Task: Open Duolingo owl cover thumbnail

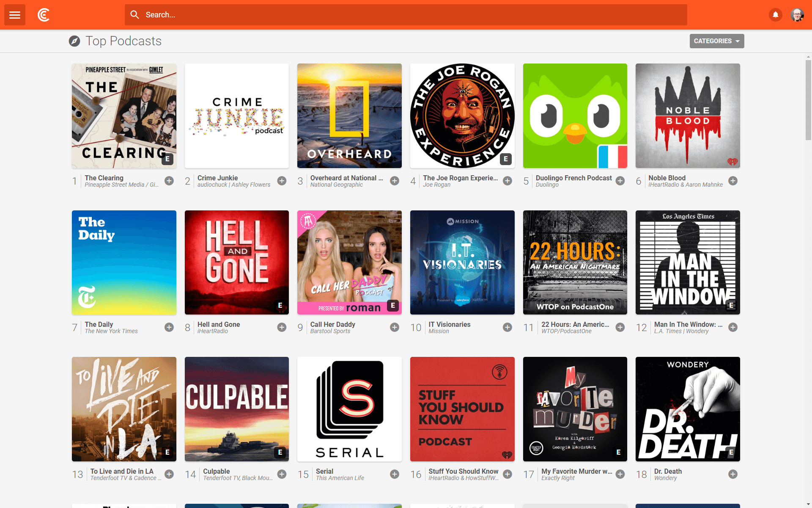Action: [575, 116]
